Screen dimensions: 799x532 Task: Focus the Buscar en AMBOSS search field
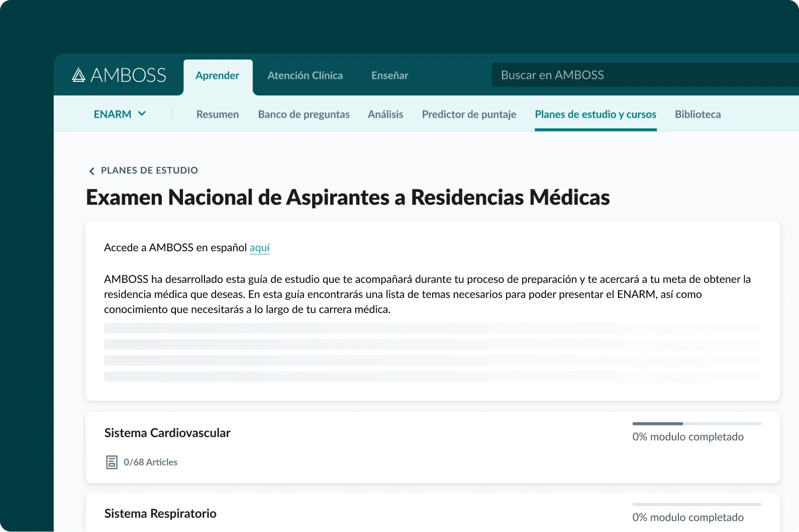pos(645,75)
